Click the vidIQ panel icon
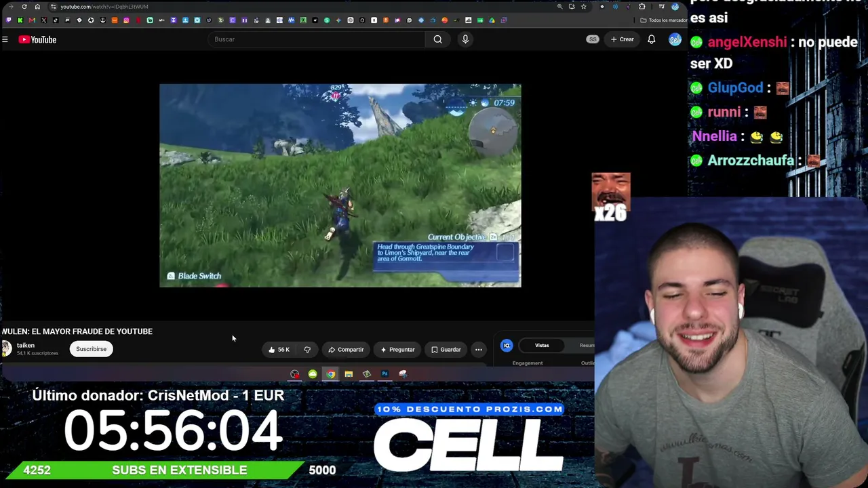Image resolution: width=868 pixels, height=488 pixels. tap(507, 346)
